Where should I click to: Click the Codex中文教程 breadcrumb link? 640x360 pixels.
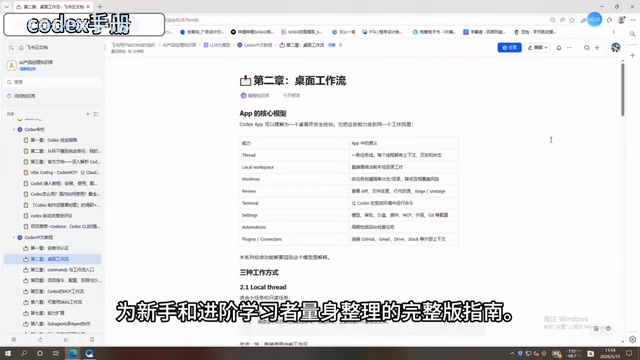[254, 45]
